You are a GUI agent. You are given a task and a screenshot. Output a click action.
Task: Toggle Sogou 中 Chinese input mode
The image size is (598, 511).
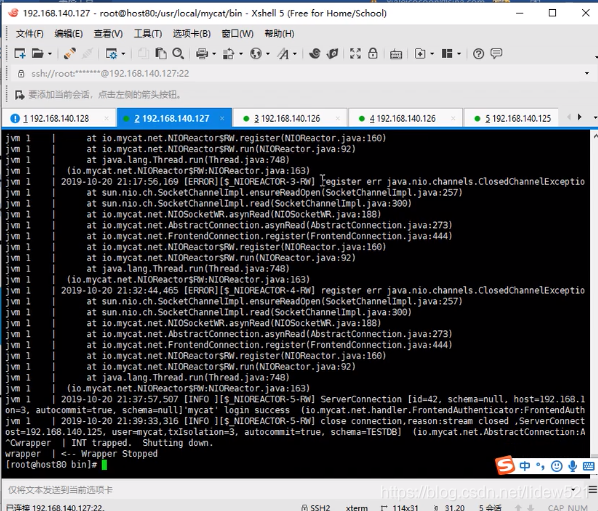(525, 466)
